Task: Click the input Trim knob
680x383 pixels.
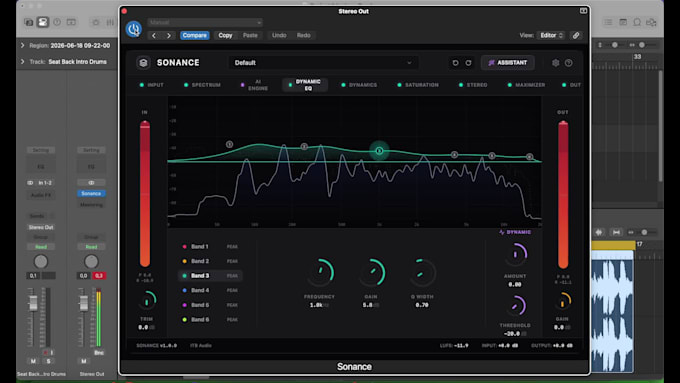Action: click(147, 301)
